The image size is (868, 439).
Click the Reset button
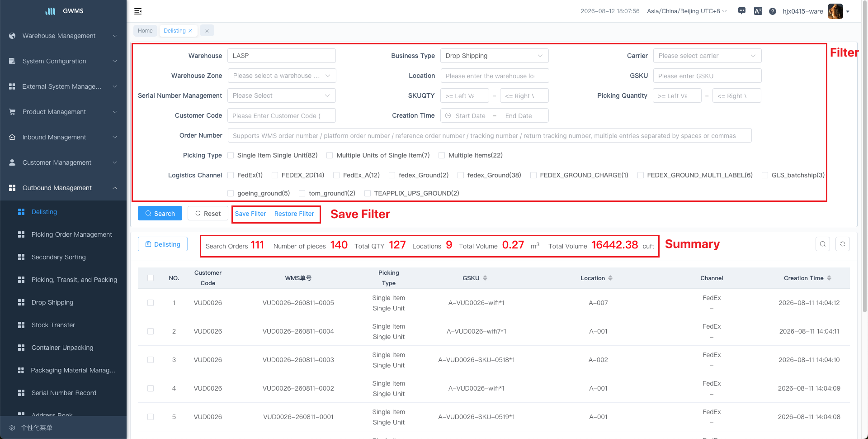[208, 213]
